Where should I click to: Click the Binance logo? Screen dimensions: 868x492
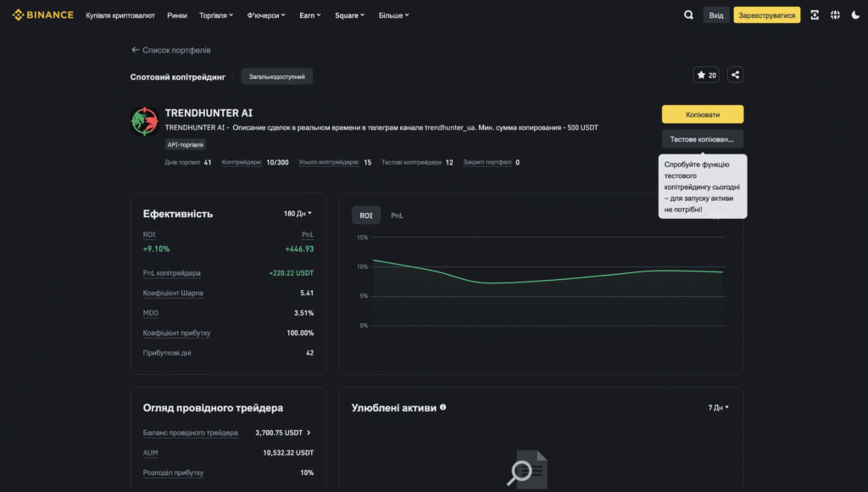point(42,15)
